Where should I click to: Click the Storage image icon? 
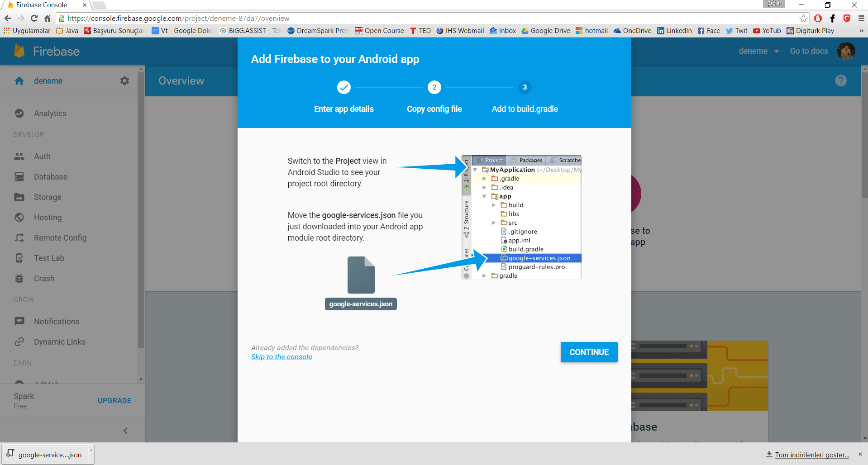click(19, 197)
